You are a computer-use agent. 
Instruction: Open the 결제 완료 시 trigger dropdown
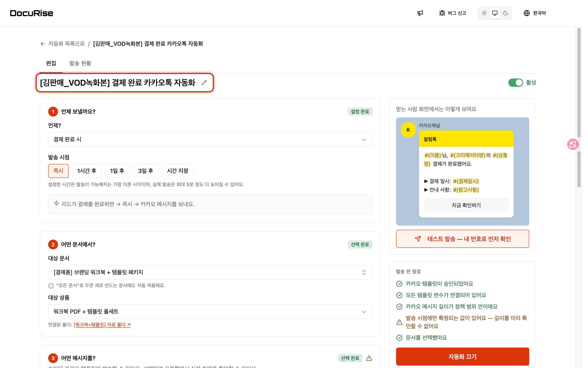click(210, 139)
